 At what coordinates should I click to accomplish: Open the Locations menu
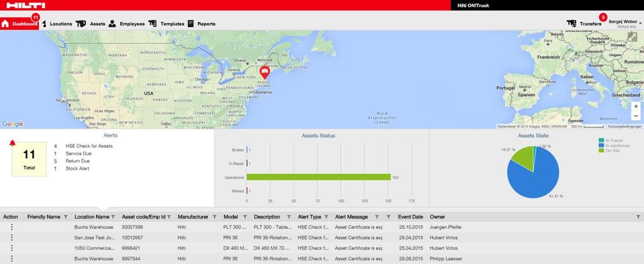61,24
